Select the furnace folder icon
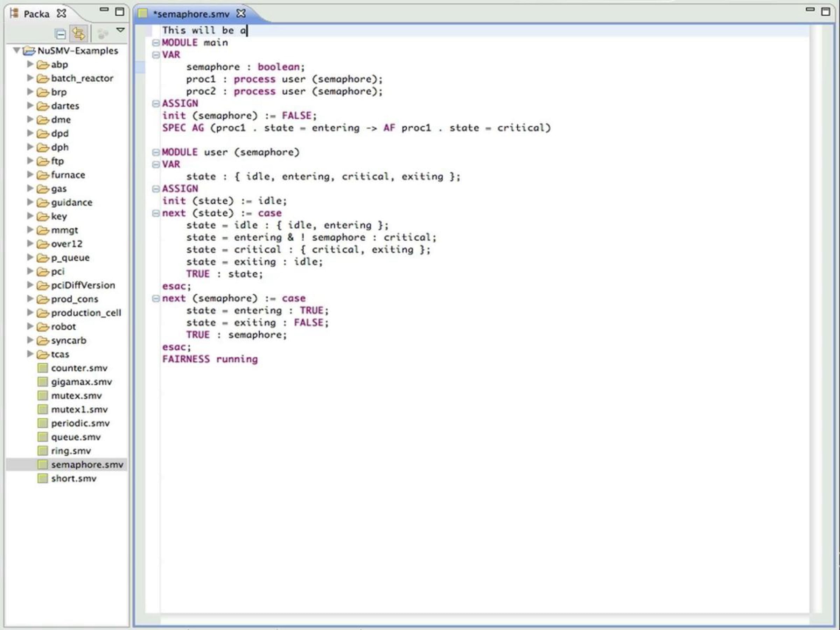Viewport: 840px width, 630px height. 43,175
